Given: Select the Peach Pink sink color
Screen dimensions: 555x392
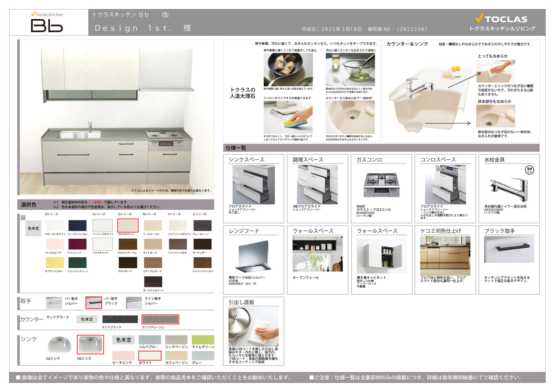Looking at the screenshot, I should pos(123,356).
